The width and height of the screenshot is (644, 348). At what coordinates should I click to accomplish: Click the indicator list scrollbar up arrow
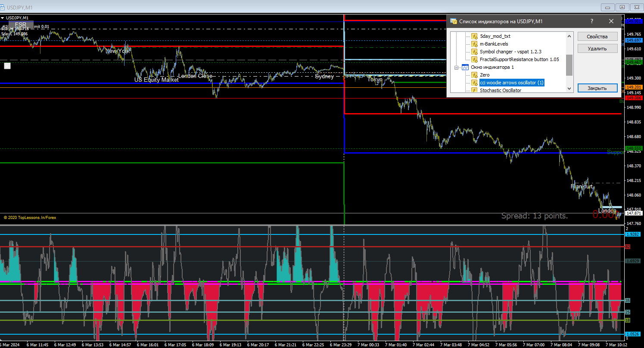point(569,36)
